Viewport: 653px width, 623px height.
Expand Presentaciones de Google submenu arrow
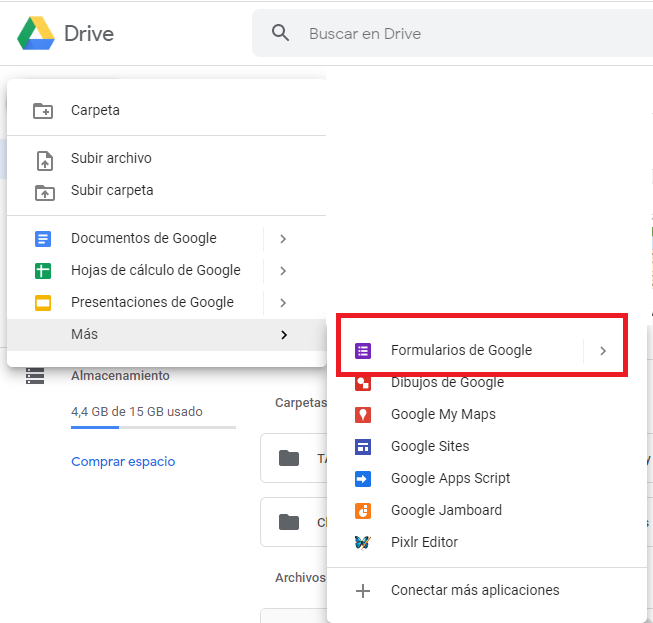[x=283, y=303]
